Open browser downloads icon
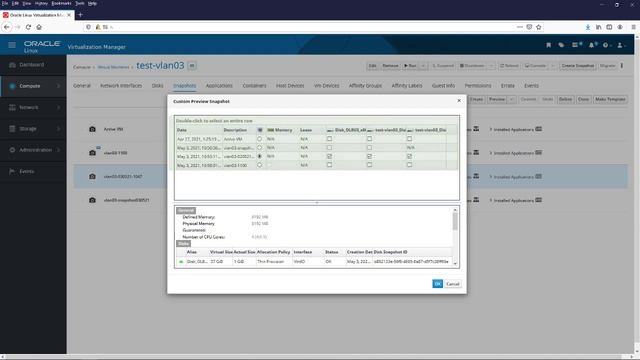 (x=588, y=27)
